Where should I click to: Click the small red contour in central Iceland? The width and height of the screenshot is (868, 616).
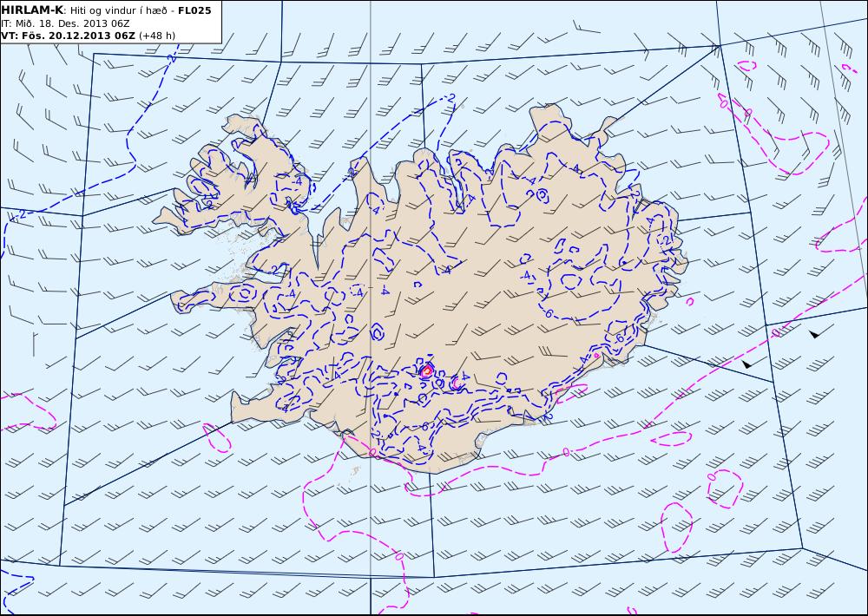click(x=426, y=370)
